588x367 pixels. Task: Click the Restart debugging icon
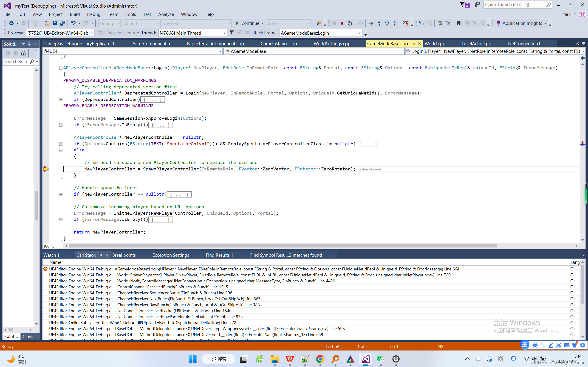click(350, 23)
